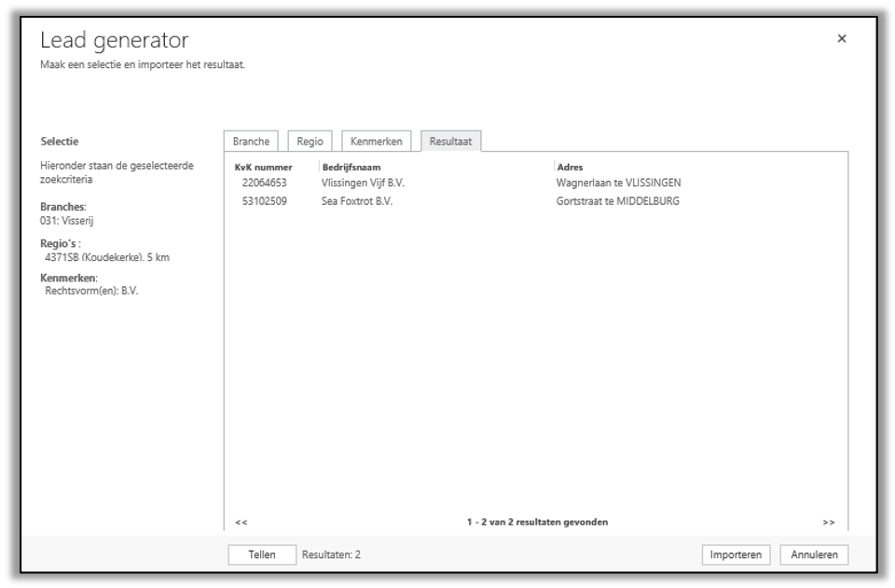The width and height of the screenshot is (895, 588).
Task: Click Importeren to import results
Action: click(736, 554)
